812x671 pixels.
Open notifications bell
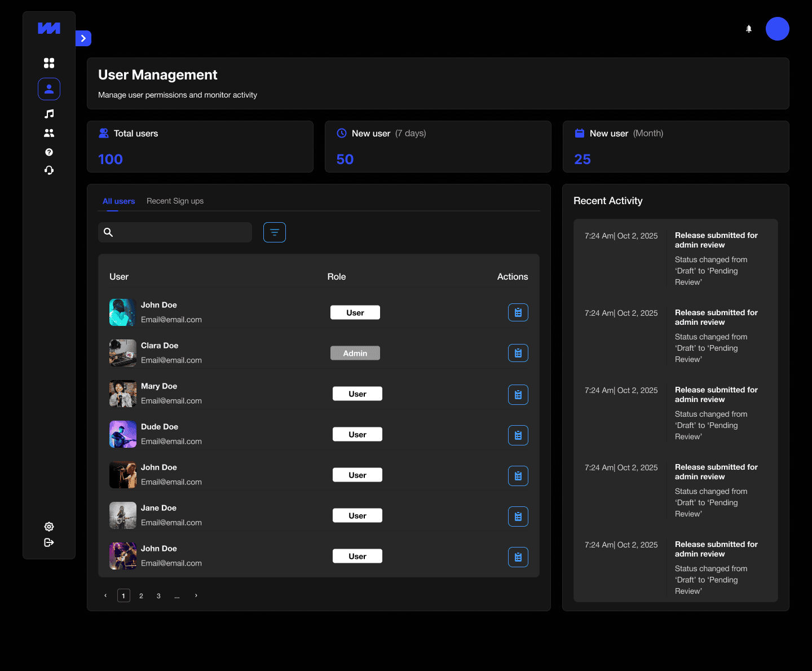749,29
